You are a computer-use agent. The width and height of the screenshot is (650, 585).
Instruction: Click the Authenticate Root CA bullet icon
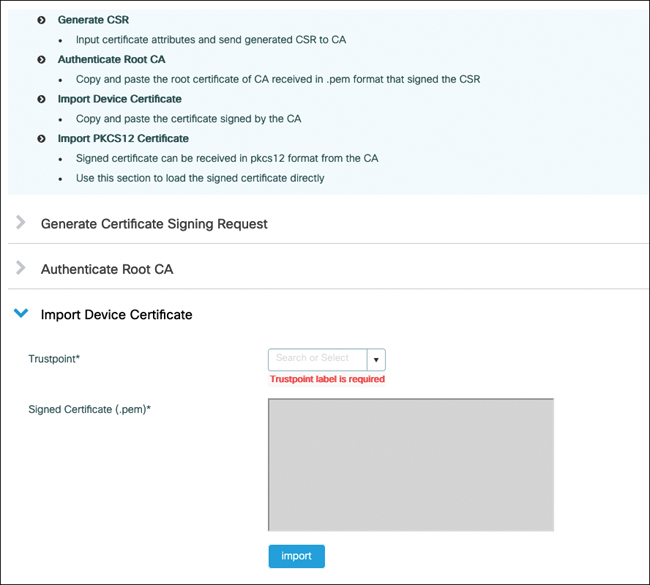(x=41, y=60)
